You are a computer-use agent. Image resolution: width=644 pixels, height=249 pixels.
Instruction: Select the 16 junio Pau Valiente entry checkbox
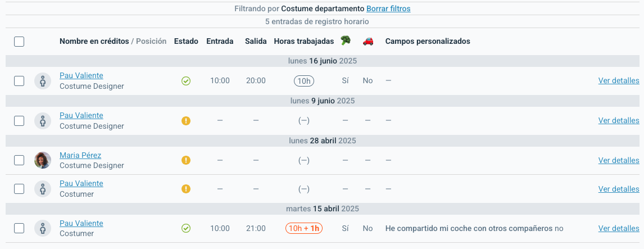click(x=19, y=81)
